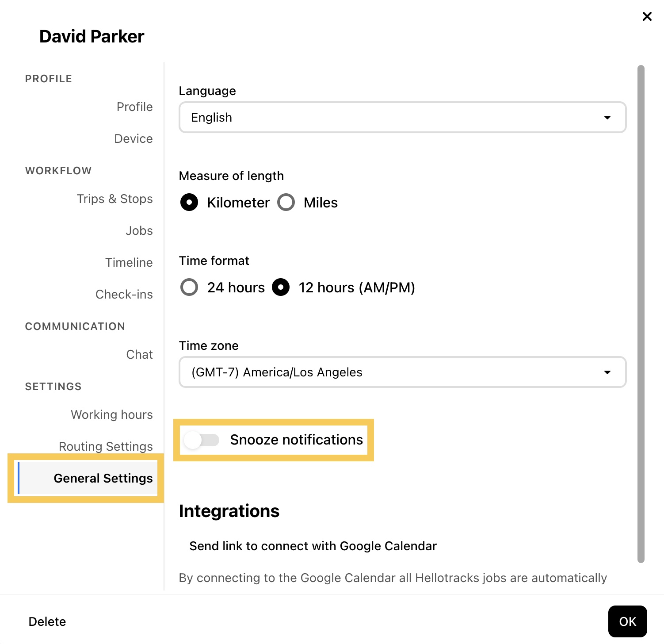Choose Miles as measure of length
Viewport: 664px width, 644px height.
[x=286, y=203]
